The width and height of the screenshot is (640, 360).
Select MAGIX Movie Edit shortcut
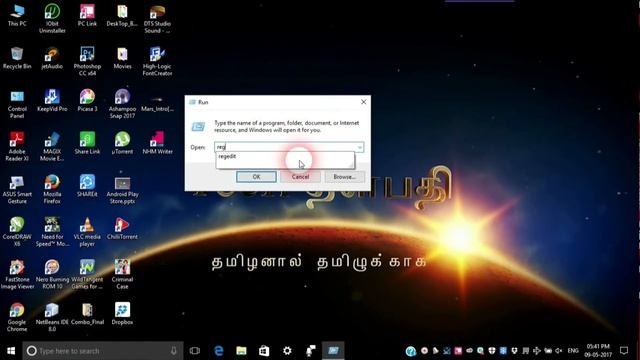[x=52, y=147]
